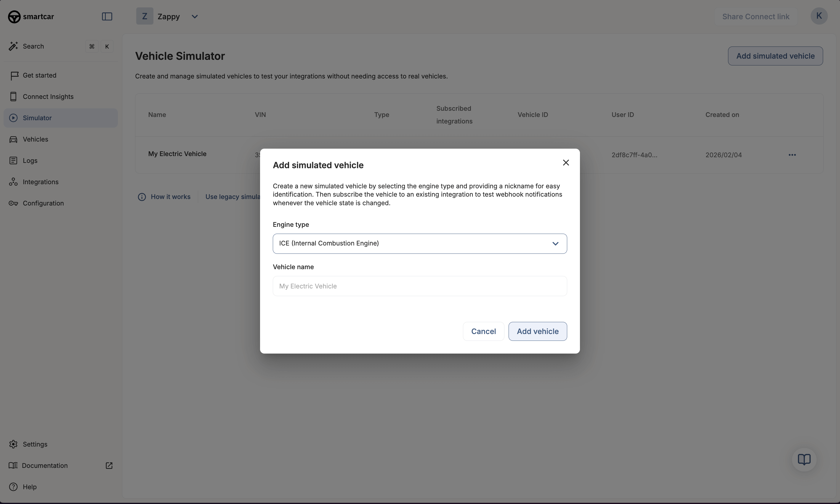840x504 pixels.
Task: Open Documentation via the external link icon
Action: coord(109,465)
